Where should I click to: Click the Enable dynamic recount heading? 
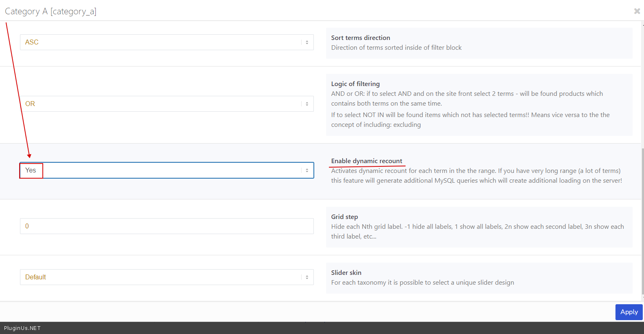click(x=366, y=161)
